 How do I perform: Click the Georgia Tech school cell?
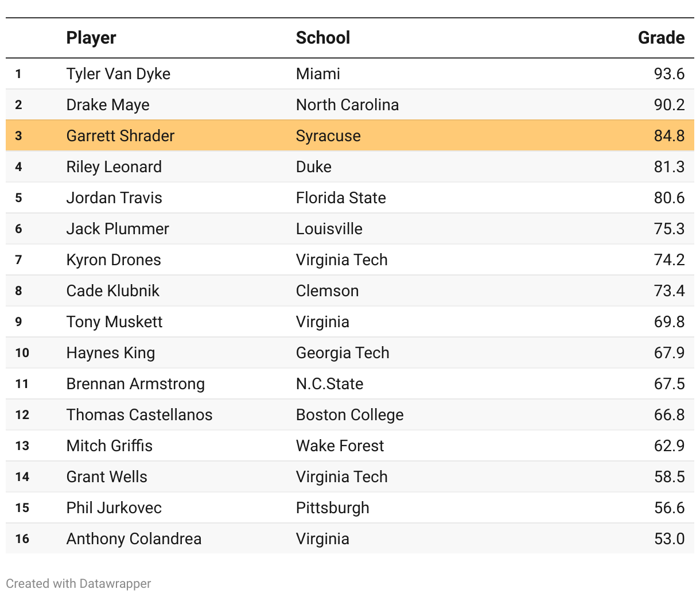343,353
